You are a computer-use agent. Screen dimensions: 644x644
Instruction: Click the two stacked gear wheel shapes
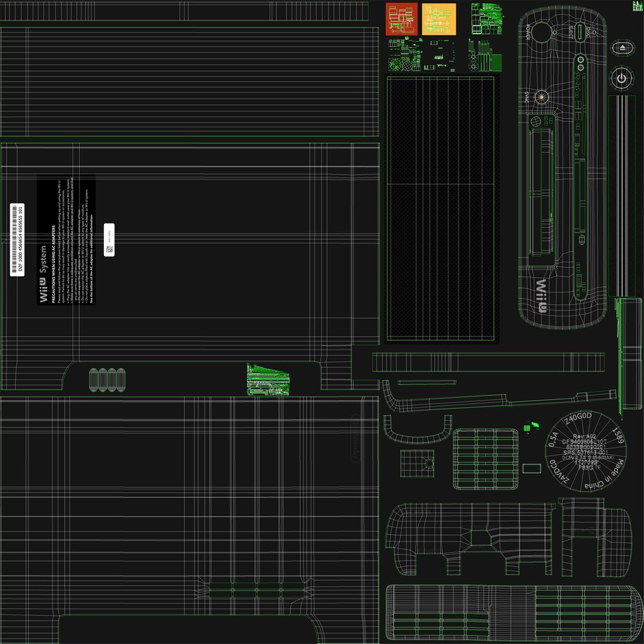click(x=473, y=61)
